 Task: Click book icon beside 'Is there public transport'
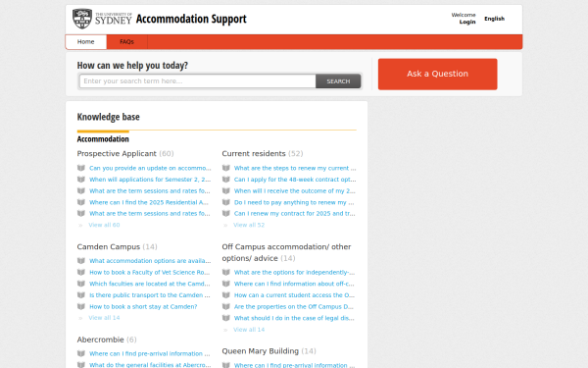81,295
